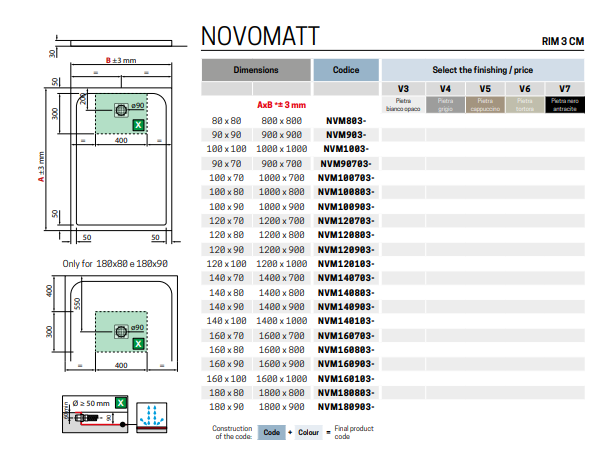Click the Dimensions table header
The image size is (603, 455).
click(x=256, y=71)
